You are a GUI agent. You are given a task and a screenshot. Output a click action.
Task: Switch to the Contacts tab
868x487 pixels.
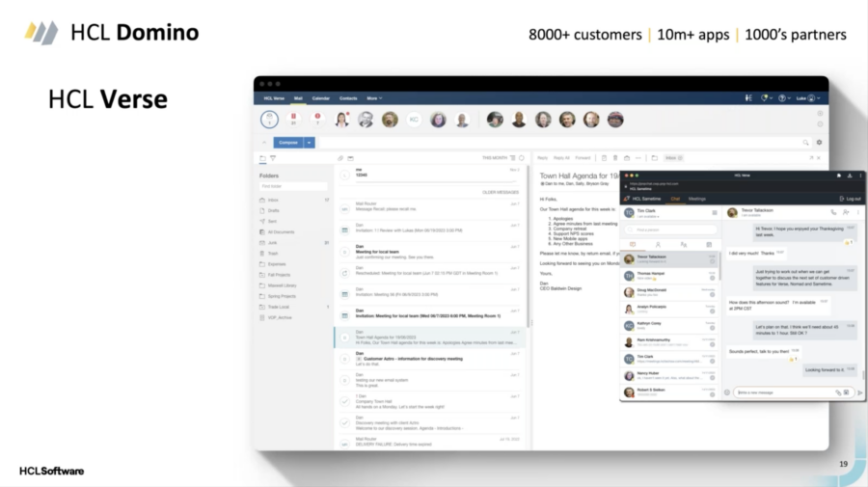(348, 98)
